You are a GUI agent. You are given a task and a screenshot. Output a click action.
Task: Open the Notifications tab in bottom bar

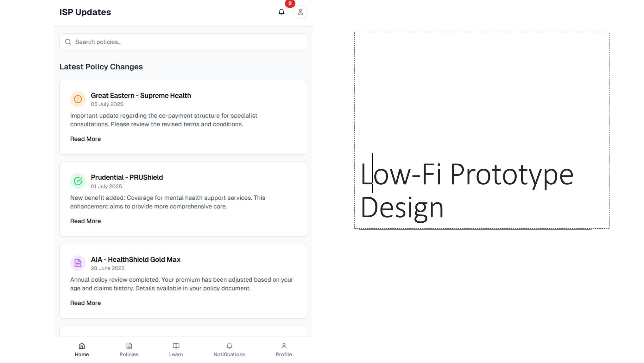[x=229, y=350]
